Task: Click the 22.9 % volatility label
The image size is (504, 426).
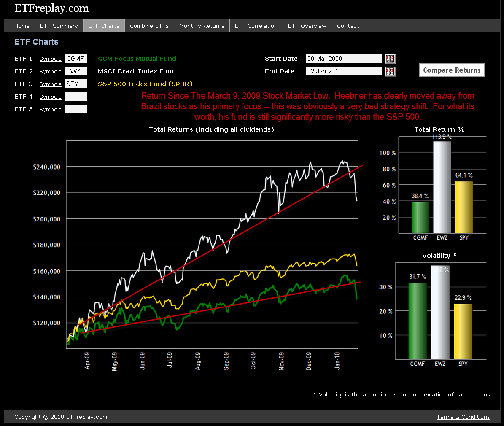Action: pyautogui.click(x=463, y=298)
